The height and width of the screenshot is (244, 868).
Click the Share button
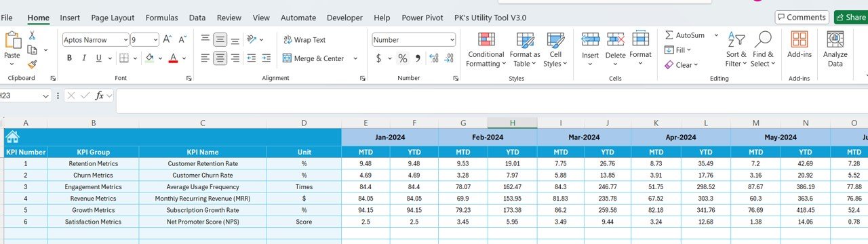[850, 18]
